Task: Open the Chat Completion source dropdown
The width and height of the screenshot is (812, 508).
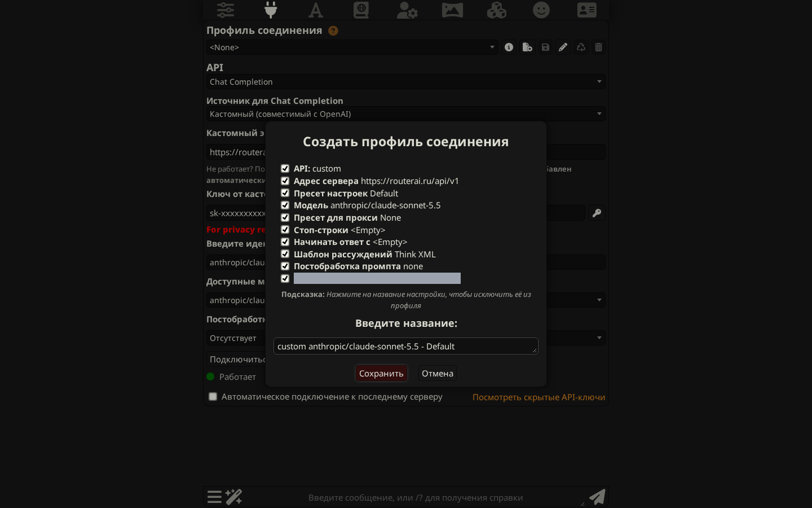Action: [406, 114]
